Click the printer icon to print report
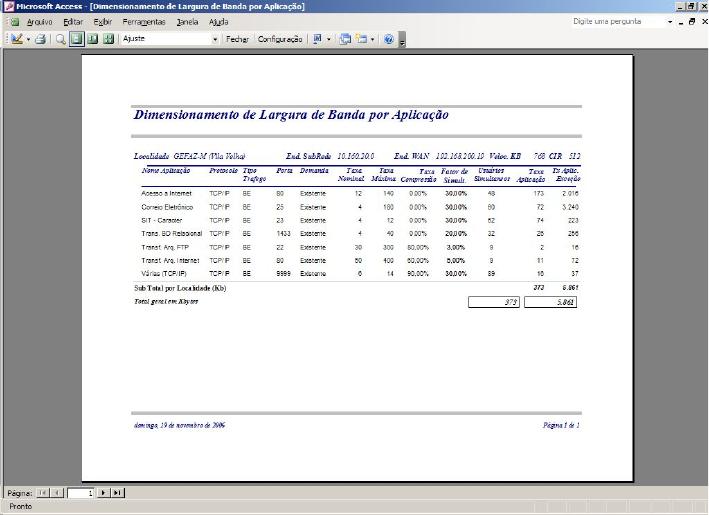This screenshot has height=515, width=709. pyautogui.click(x=41, y=39)
